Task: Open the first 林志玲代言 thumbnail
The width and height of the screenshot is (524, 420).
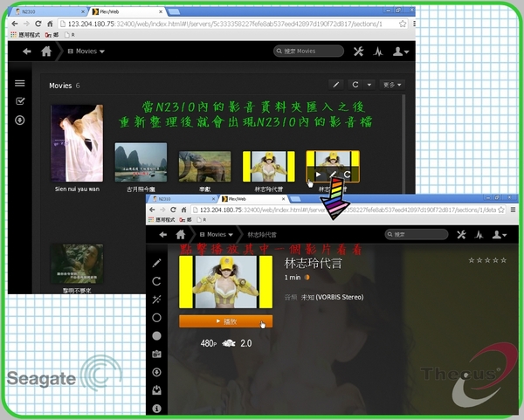Action: pos(269,167)
